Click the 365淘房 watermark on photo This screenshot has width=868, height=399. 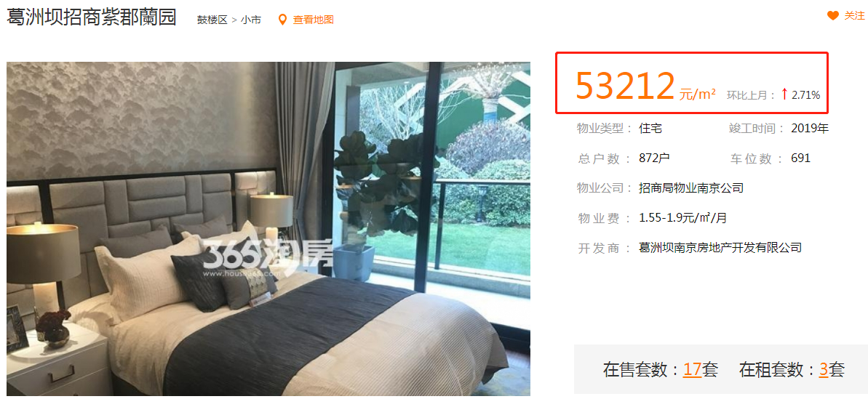(x=267, y=257)
